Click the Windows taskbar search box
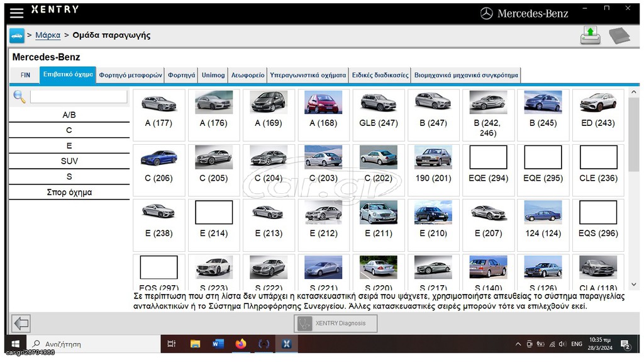 [94, 344]
